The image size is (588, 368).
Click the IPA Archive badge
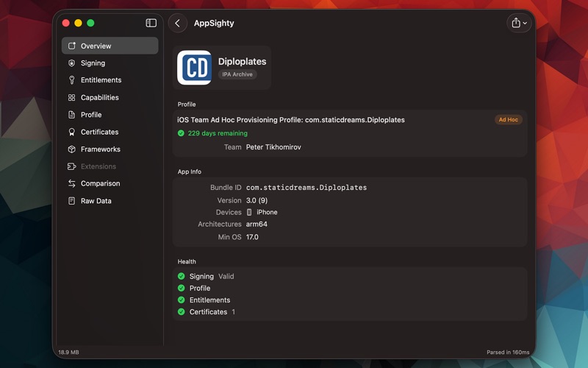[237, 74]
